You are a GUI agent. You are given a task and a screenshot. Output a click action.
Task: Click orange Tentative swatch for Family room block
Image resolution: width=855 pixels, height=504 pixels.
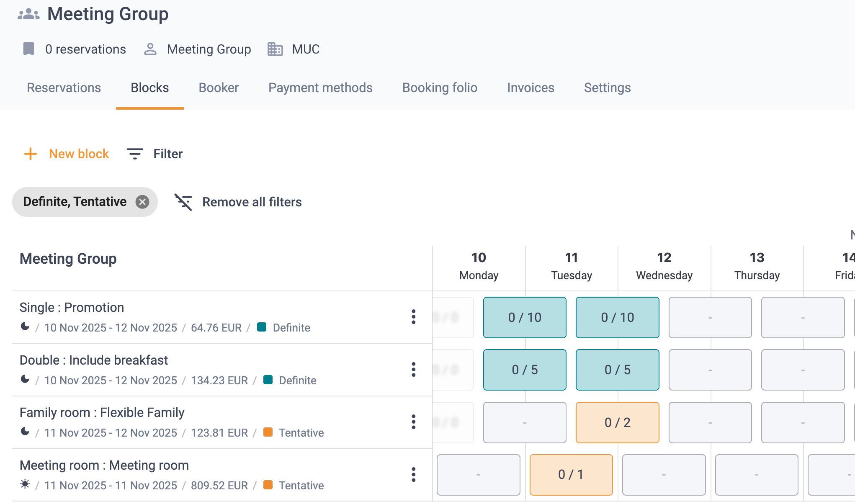[x=268, y=432]
